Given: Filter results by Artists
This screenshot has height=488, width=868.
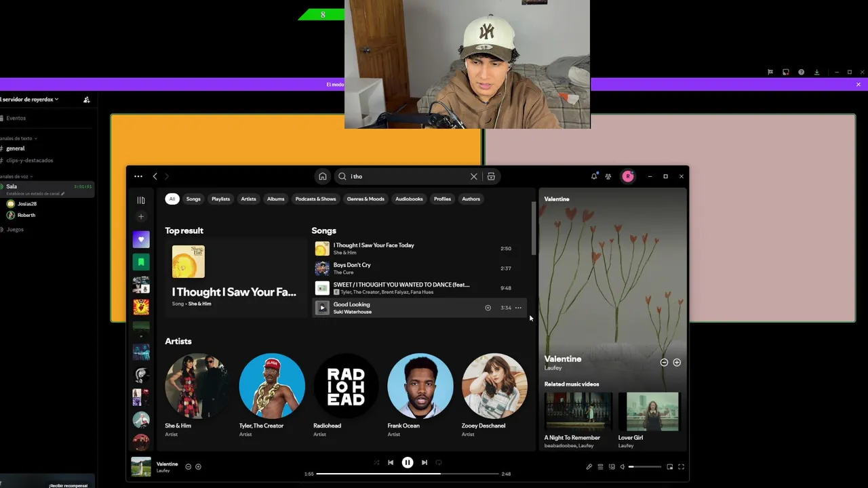Looking at the screenshot, I should tap(248, 199).
